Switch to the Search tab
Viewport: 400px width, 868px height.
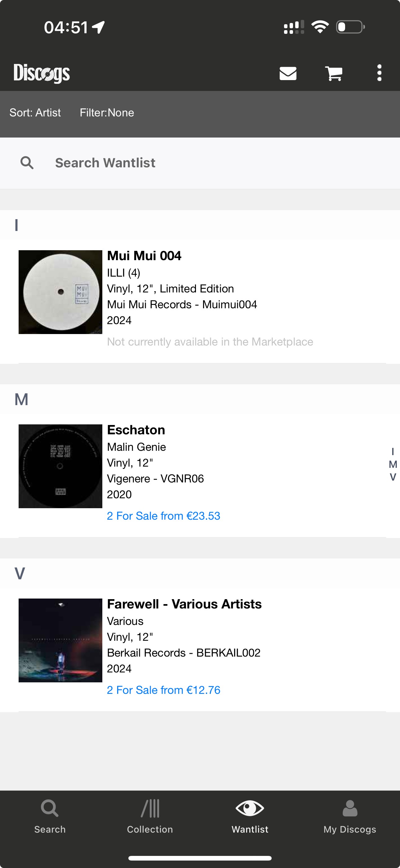50,816
